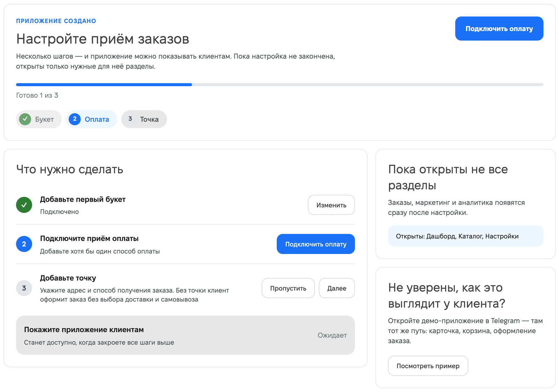559x392 pixels.
Task: Click the Добавьте точку title
Action: click(68, 278)
